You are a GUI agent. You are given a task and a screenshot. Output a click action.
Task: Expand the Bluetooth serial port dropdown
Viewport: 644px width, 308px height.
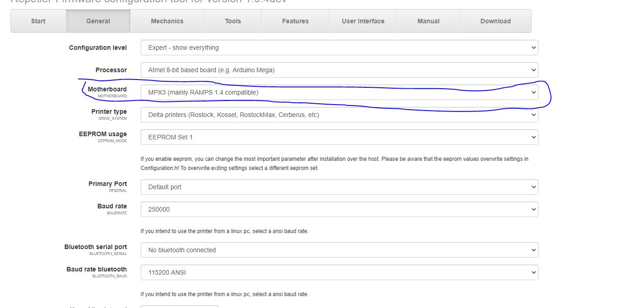(x=339, y=250)
